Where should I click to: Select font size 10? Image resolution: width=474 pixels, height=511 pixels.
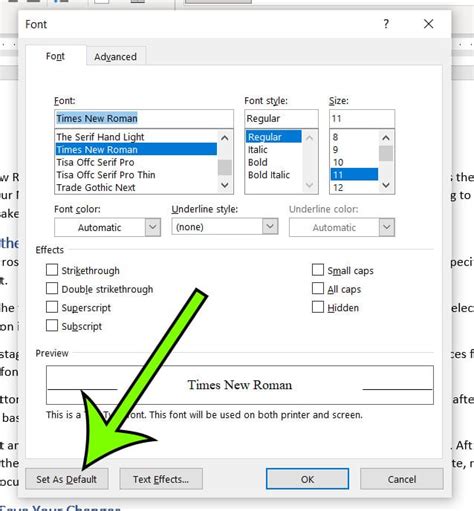354,162
